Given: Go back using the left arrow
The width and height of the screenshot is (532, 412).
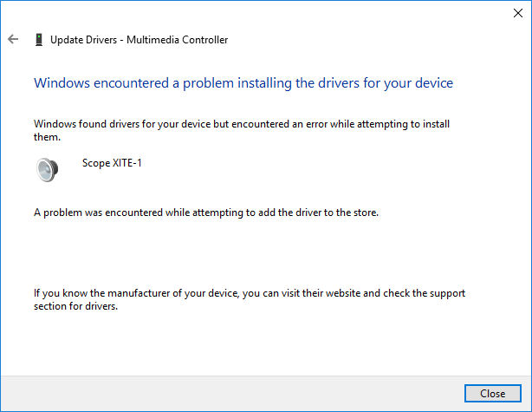Looking at the screenshot, I should (13, 39).
